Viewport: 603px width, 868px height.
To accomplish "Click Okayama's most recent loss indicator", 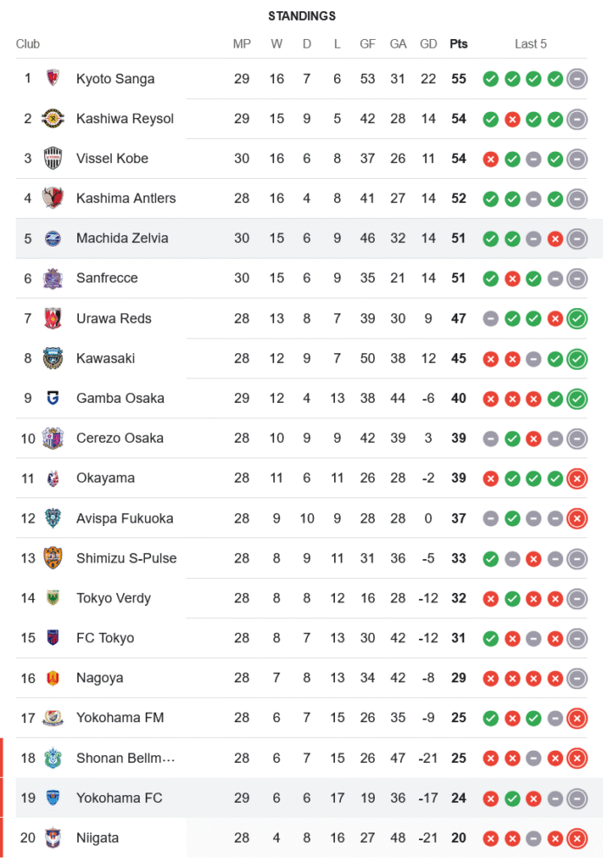I will (x=577, y=478).
